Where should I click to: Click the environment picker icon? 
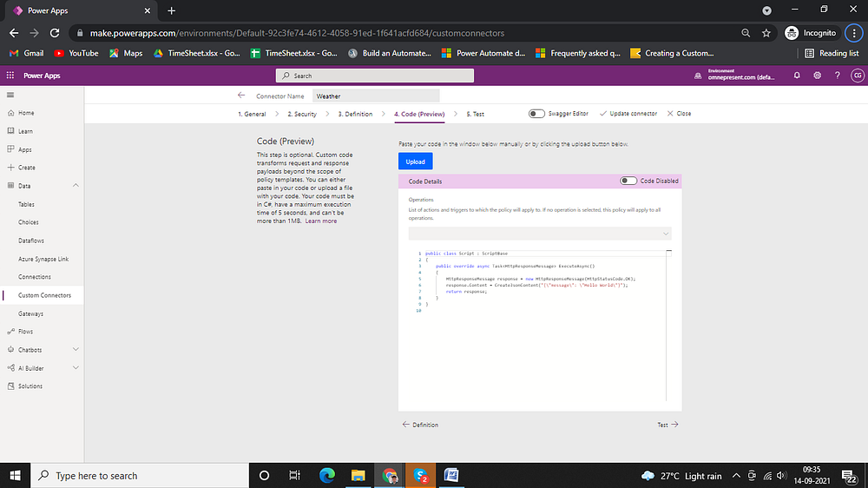[x=698, y=76]
